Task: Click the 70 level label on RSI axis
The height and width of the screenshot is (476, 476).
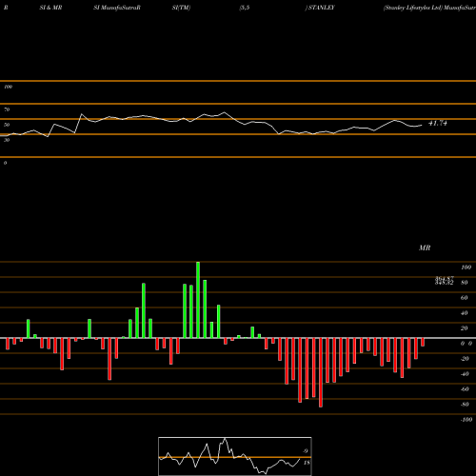Action: coord(7,109)
